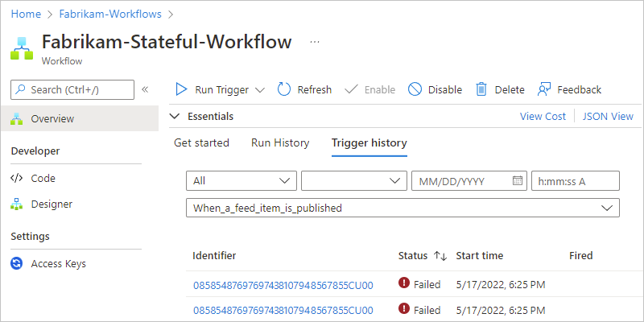
Task: Switch to the Run History tab
Action: click(x=280, y=143)
